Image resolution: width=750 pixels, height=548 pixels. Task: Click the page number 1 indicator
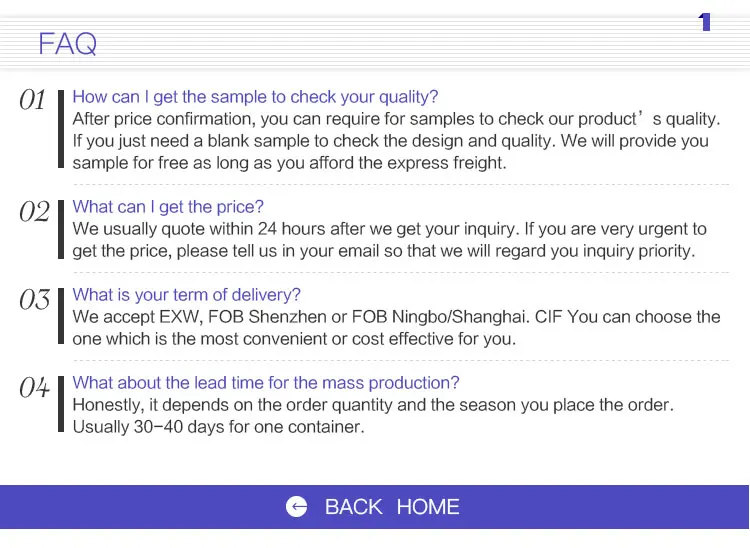click(705, 22)
